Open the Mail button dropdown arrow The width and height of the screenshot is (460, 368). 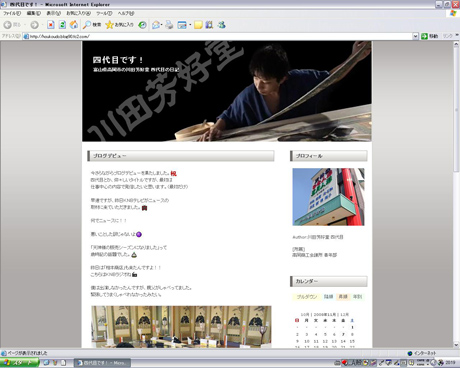pyautogui.click(x=162, y=25)
